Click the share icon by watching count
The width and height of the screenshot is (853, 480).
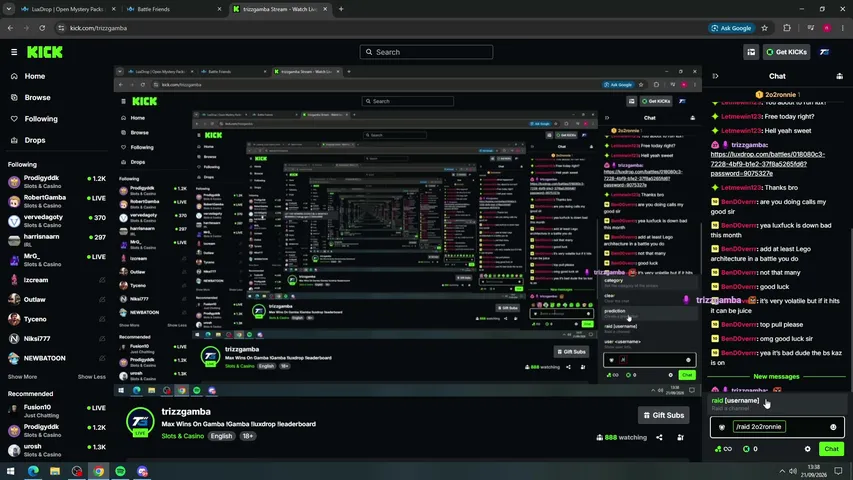(659, 437)
